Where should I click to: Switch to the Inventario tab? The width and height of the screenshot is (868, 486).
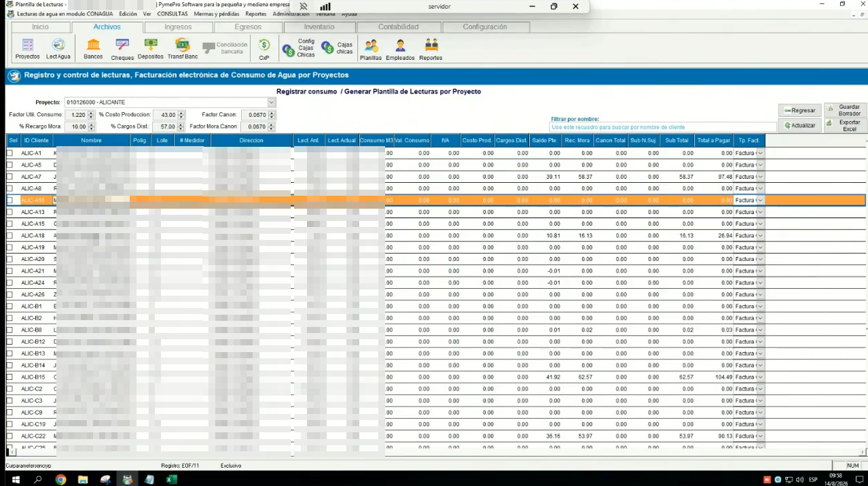(x=319, y=27)
